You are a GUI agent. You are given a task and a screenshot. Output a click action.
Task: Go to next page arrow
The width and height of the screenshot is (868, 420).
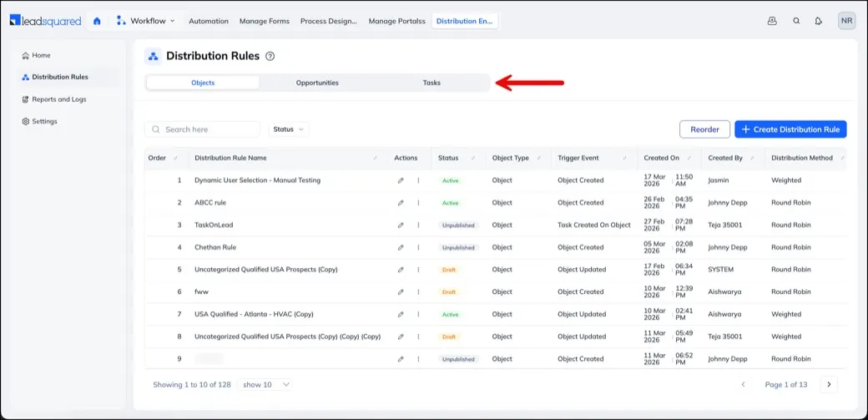(829, 384)
